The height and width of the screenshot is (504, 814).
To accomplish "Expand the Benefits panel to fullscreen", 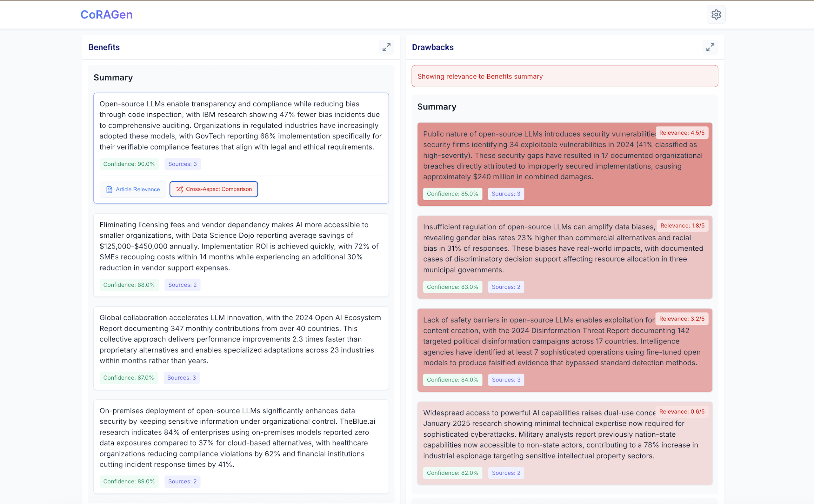I will (386, 47).
